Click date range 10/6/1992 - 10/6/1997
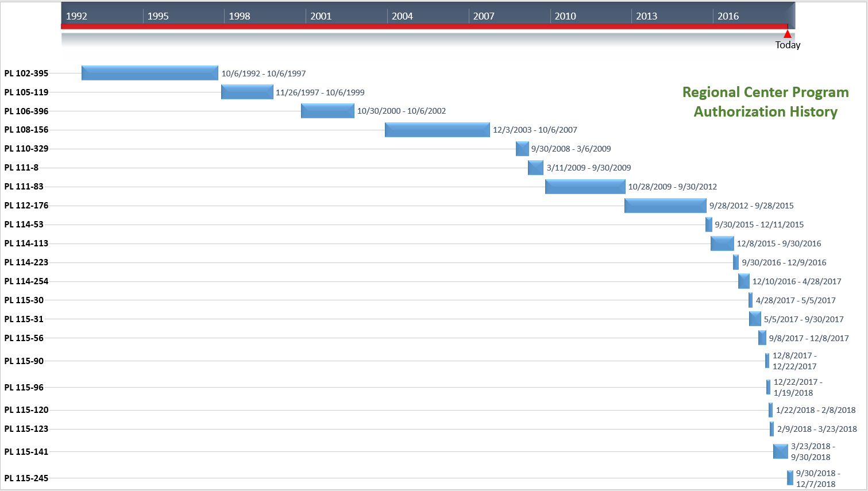 point(264,74)
